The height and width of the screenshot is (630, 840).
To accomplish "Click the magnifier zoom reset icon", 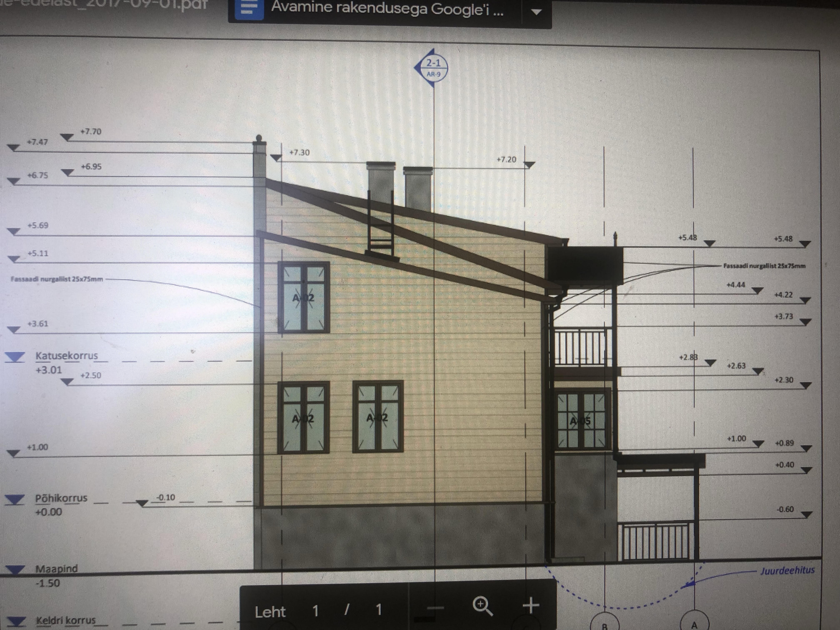I will [x=482, y=606].
